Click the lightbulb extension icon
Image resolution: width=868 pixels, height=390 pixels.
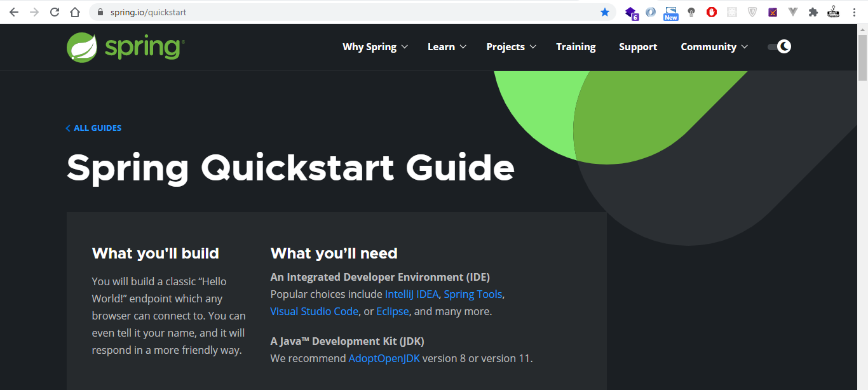point(691,12)
